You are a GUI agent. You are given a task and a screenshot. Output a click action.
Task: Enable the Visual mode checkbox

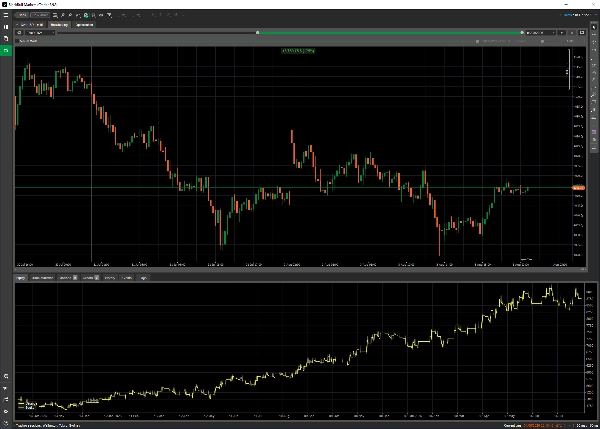tap(17, 41)
